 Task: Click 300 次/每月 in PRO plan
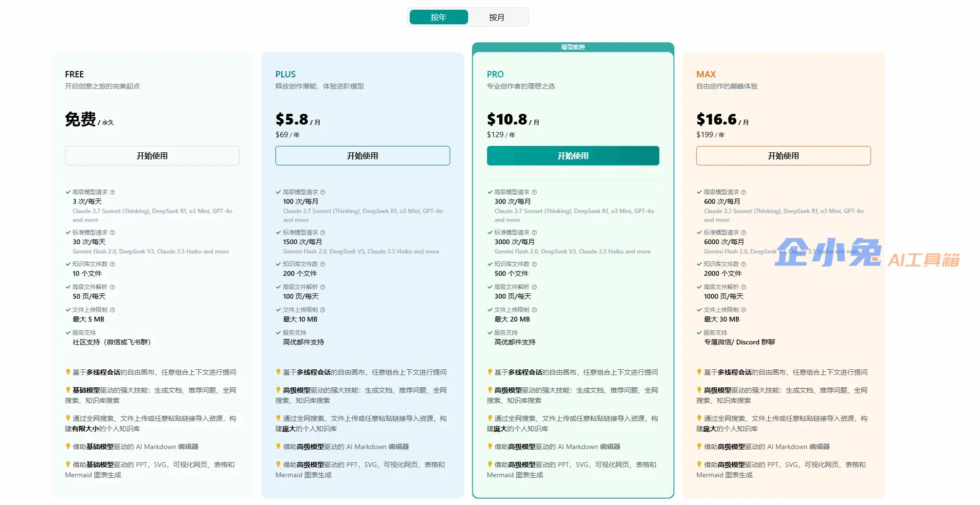512,201
